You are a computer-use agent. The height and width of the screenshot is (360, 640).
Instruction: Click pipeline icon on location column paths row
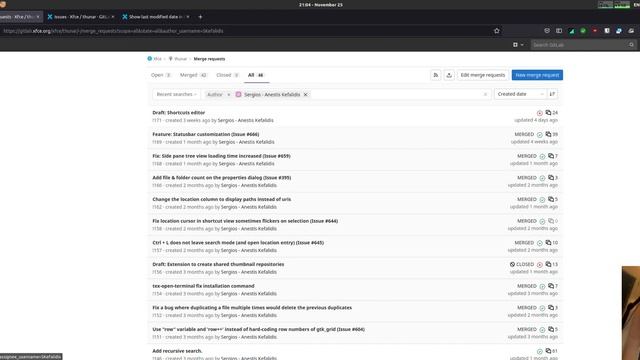point(542,199)
